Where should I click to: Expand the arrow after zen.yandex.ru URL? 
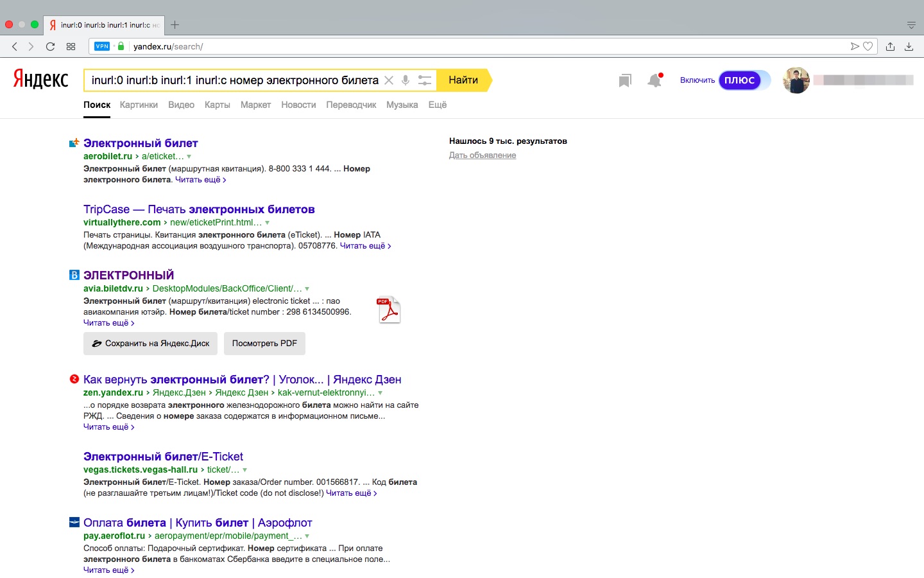(380, 393)
